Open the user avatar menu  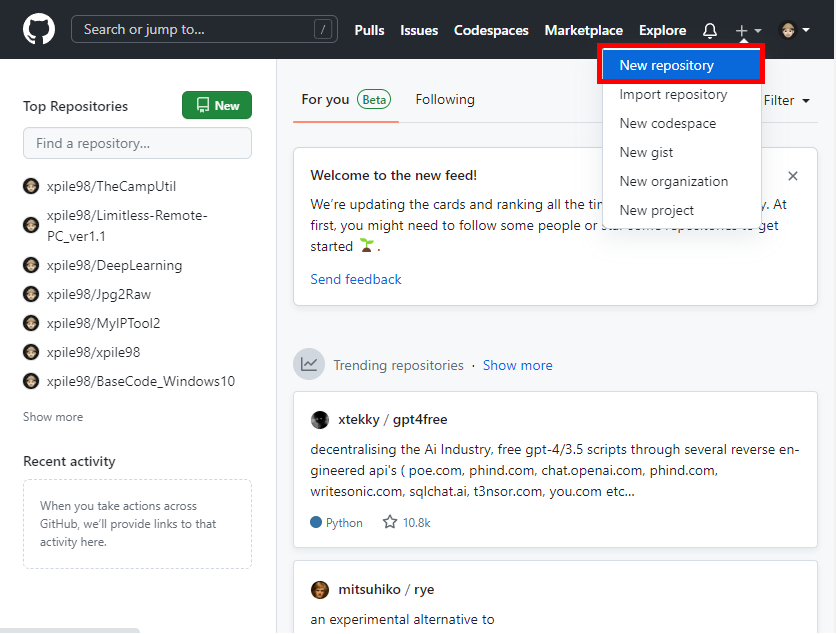794,30
